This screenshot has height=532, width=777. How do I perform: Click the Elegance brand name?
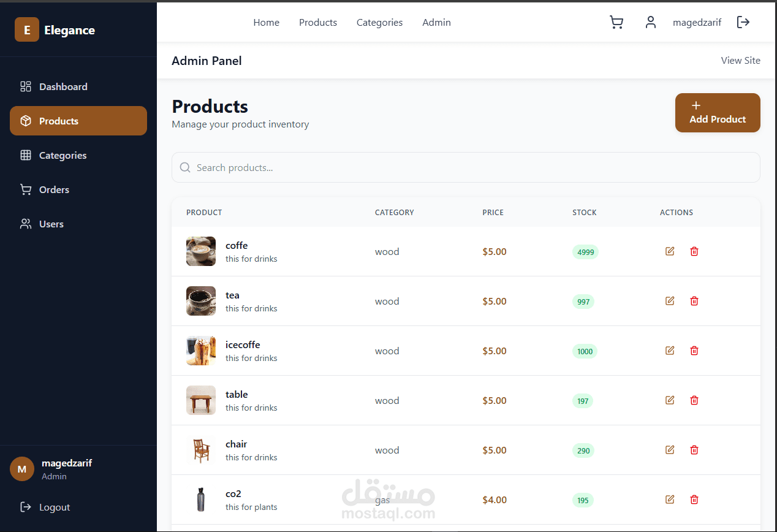[69, 30]
